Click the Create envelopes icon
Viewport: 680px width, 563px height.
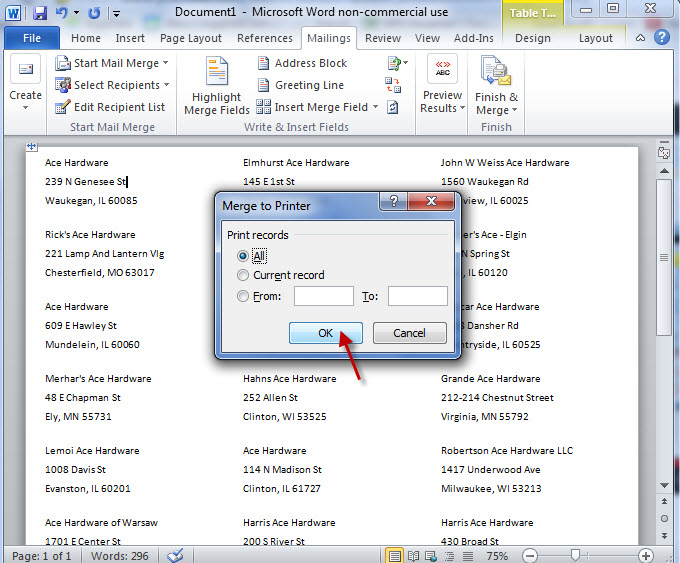pyautogui.click(x=26, y=69)
